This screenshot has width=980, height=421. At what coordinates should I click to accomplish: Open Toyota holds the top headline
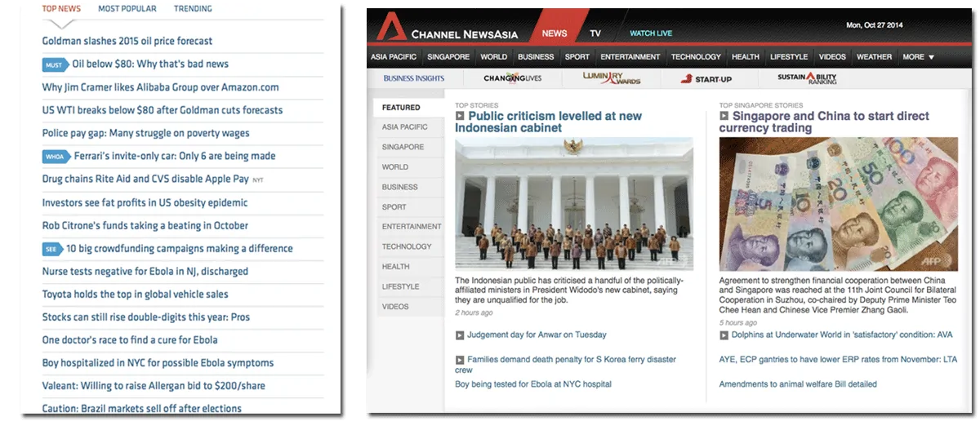136,295
